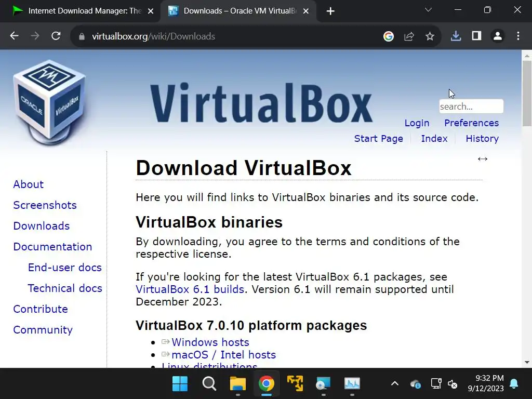Open the Preferences link
Viewport: 532px width, 399px height.
472,123
